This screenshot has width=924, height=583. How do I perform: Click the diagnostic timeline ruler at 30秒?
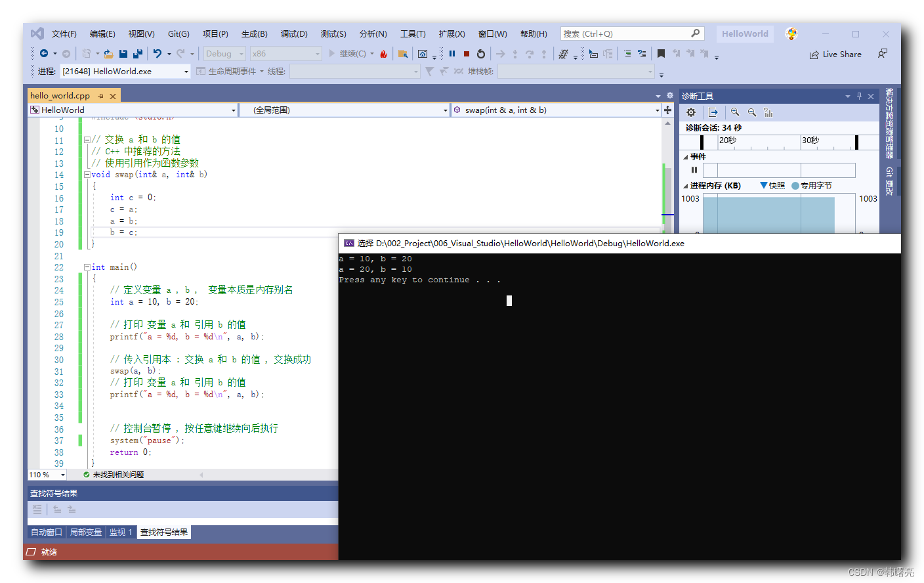(810, 140)
